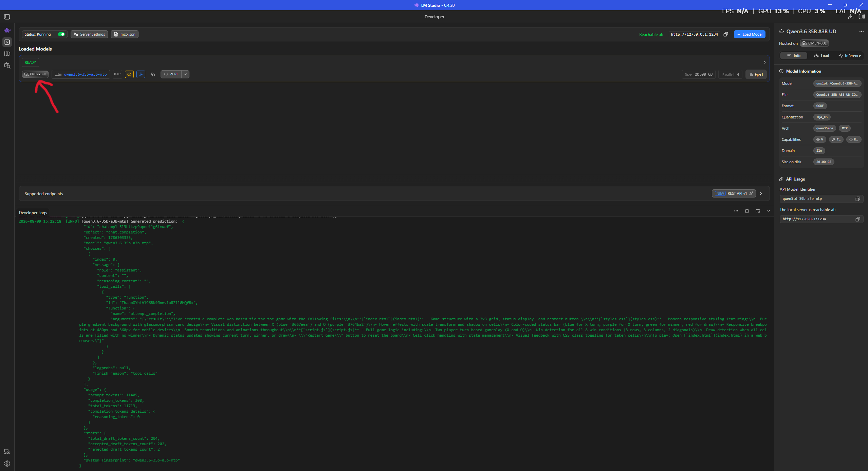Viewport: 868px width, 471px height.
Task: Collapse the Developer Logs panel chevron
Action: click(769, 211)
